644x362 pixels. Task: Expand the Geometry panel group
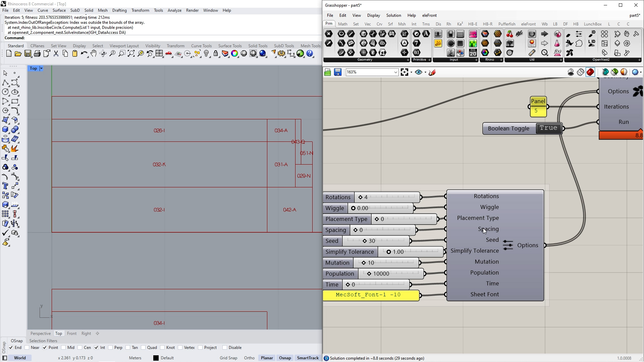click(408, 60)
